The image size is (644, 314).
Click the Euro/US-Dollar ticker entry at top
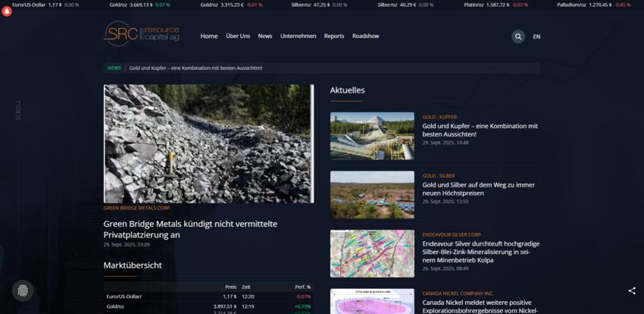click(45, 5)
